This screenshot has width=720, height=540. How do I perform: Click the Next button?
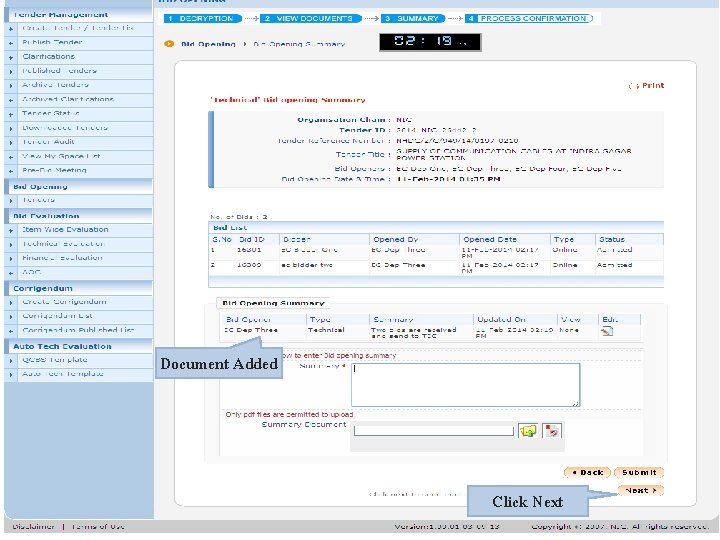click(x=641, y=490)
